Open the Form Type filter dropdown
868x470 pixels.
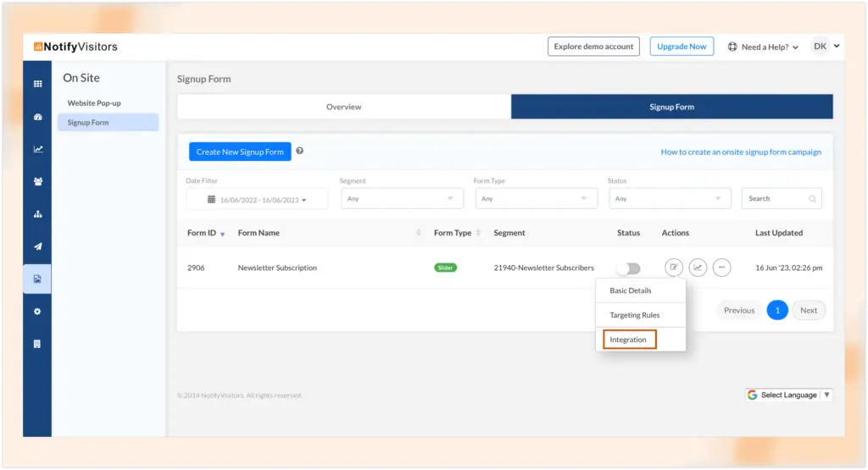[x=536, y=199]
